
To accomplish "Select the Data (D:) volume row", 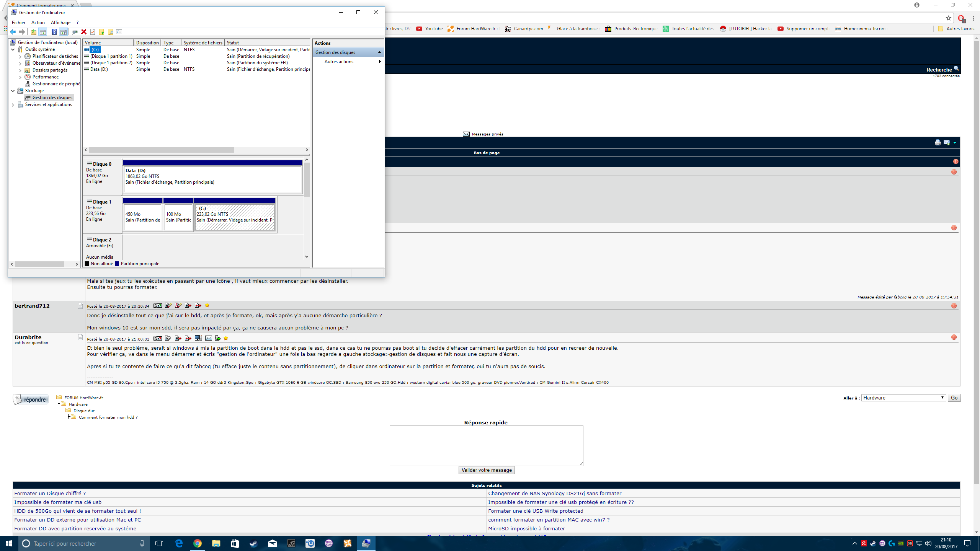I will tap(196, 69).
